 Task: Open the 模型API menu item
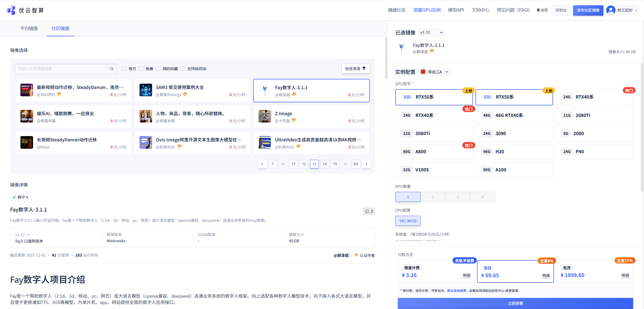456,10
